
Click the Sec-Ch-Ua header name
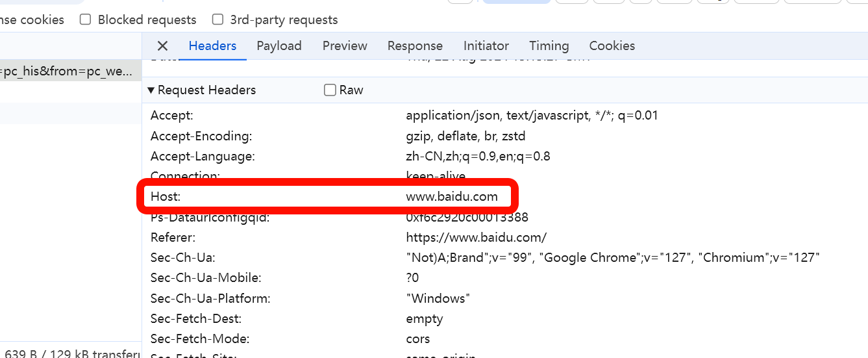click(183, 258)
